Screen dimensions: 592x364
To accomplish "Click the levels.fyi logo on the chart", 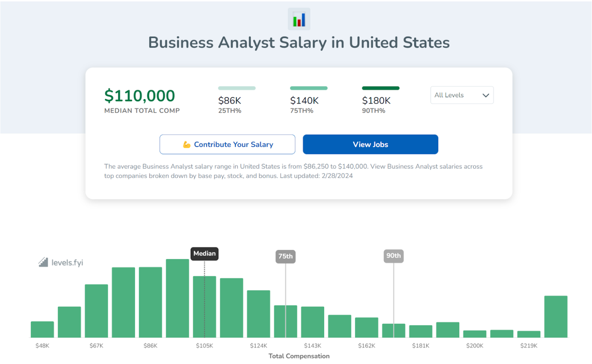I will point(60,262).
